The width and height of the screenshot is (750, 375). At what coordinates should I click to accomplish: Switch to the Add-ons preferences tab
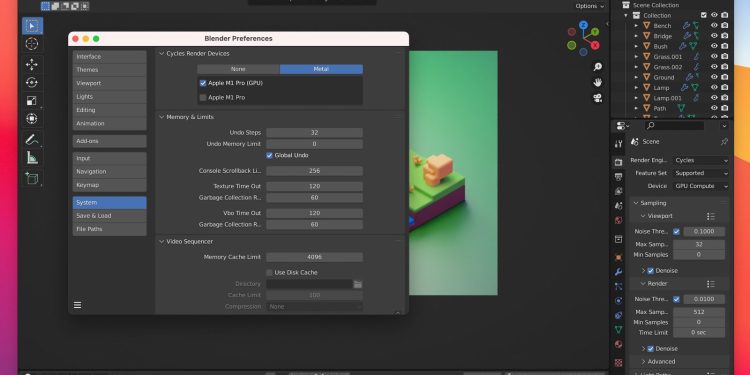point(110,141)
